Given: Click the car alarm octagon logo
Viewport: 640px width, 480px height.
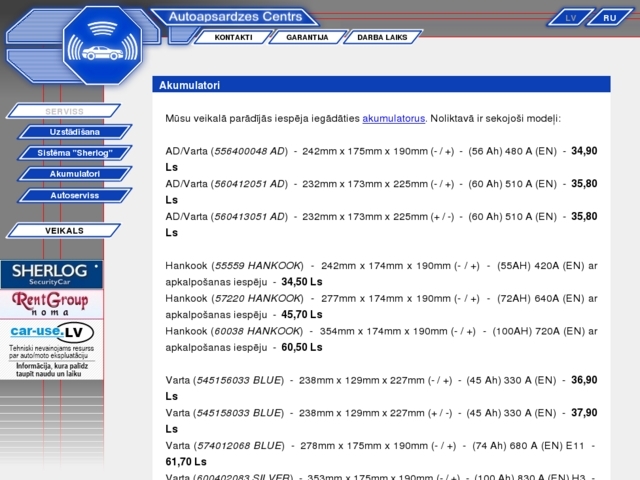Looking at the screenshot, I should pyautogui.click(x=102, y=45).
